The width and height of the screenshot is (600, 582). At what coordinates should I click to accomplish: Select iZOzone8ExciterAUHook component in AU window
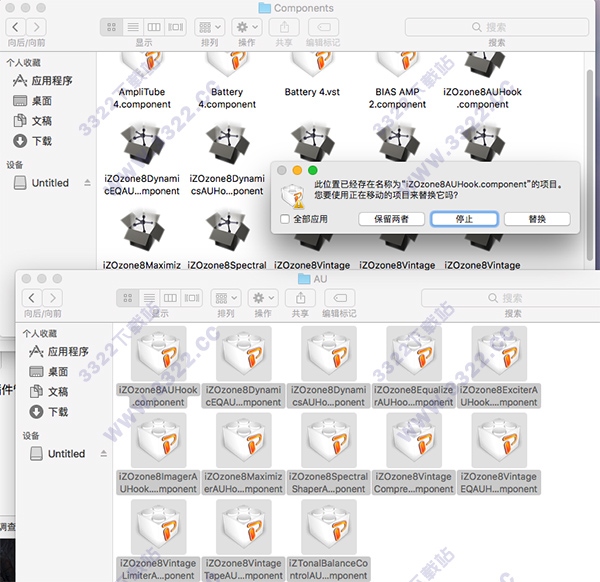click(499, 367)
